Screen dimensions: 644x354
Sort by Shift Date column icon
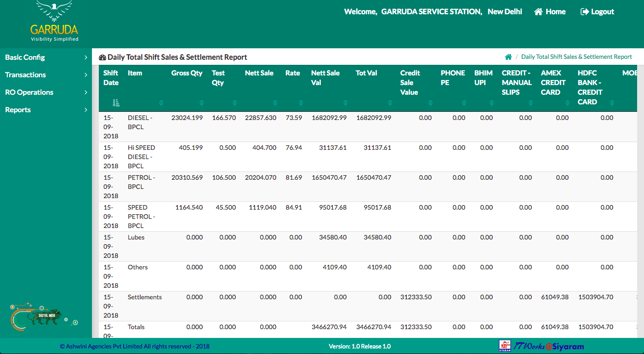[116, 103]
